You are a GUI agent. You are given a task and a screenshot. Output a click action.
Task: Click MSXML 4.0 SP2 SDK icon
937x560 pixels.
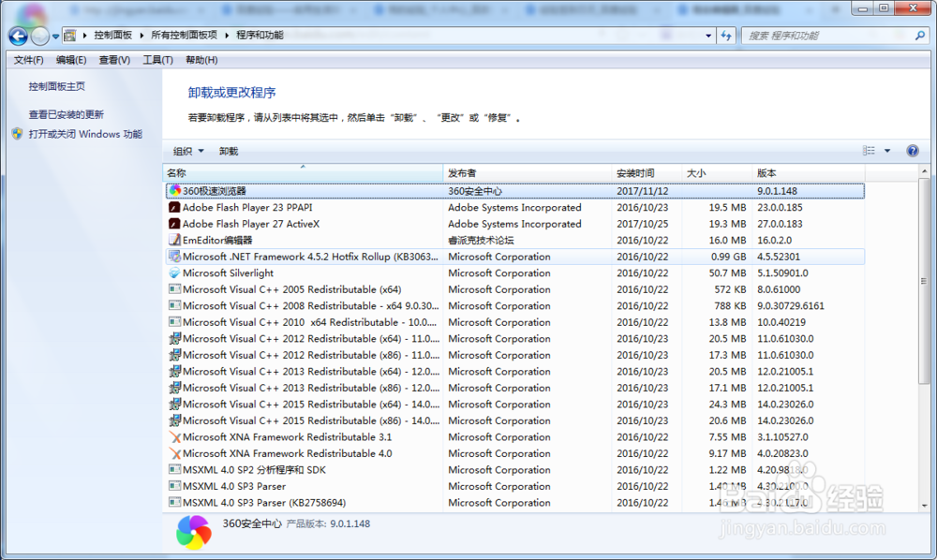174,470
